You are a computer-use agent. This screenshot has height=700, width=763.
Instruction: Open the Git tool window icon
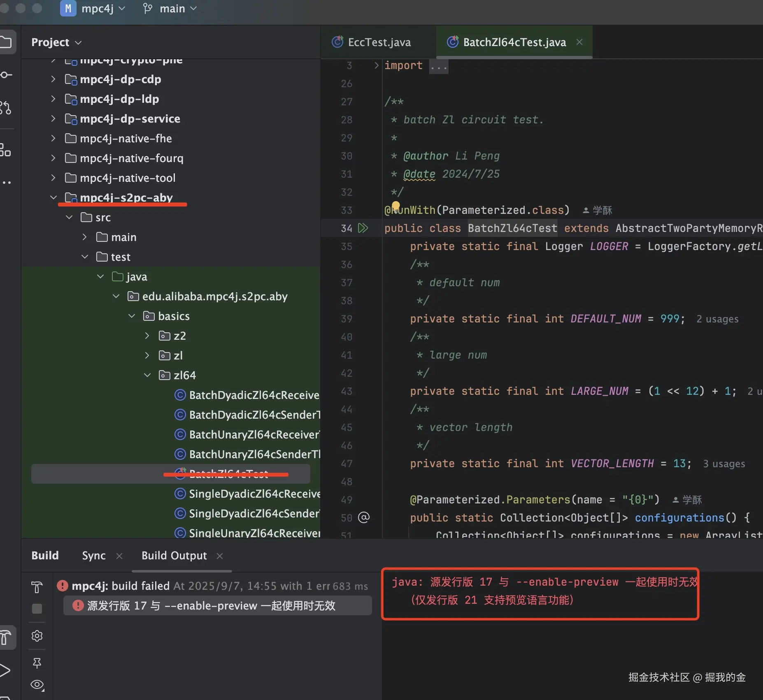(x=6, y=108)
